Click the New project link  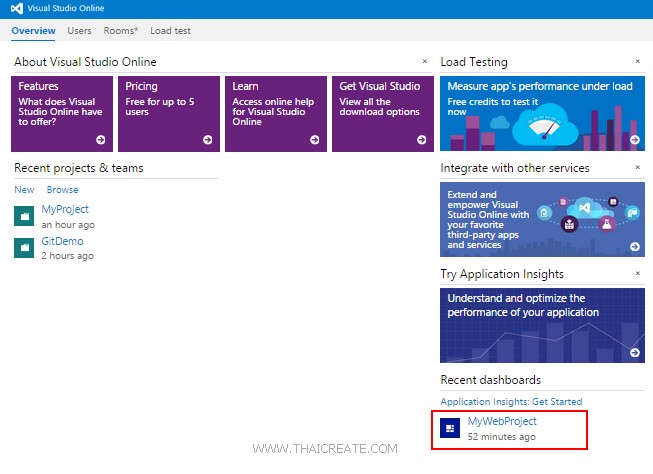coord(24,190)
